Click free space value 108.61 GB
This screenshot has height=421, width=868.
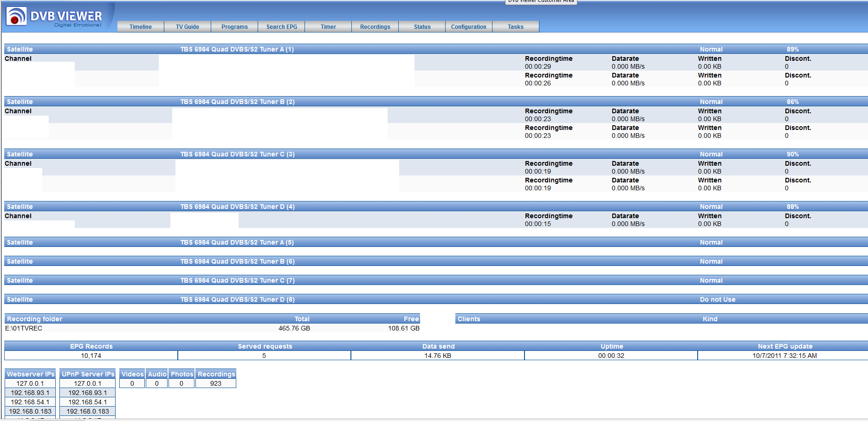coord(404,328)
